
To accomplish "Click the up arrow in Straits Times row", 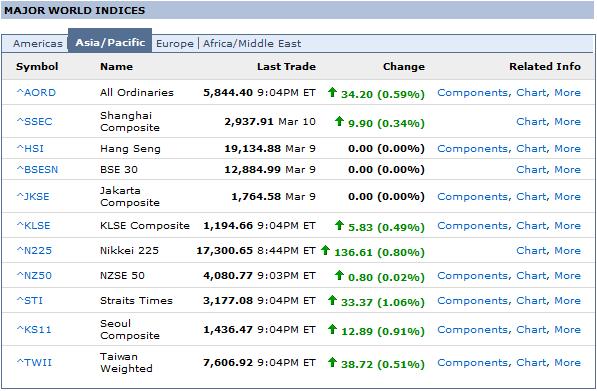I will click(x=332, y=300).
